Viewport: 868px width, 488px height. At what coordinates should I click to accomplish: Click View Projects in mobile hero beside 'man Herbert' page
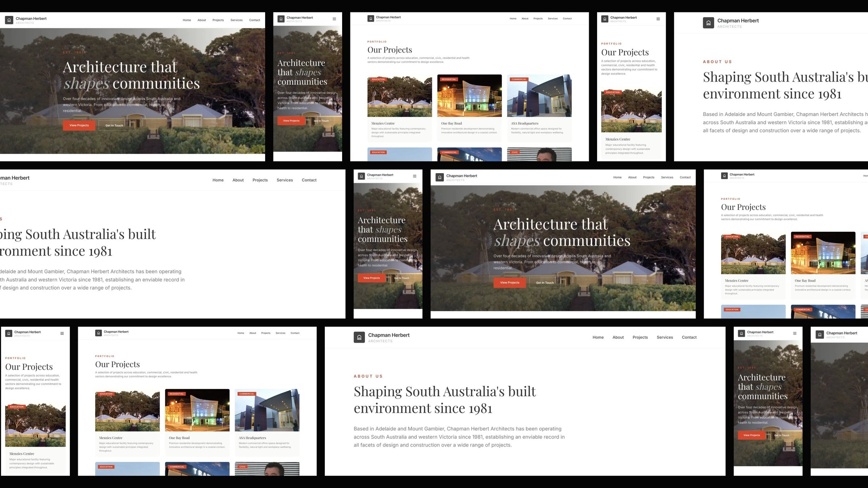click(371, 278)
